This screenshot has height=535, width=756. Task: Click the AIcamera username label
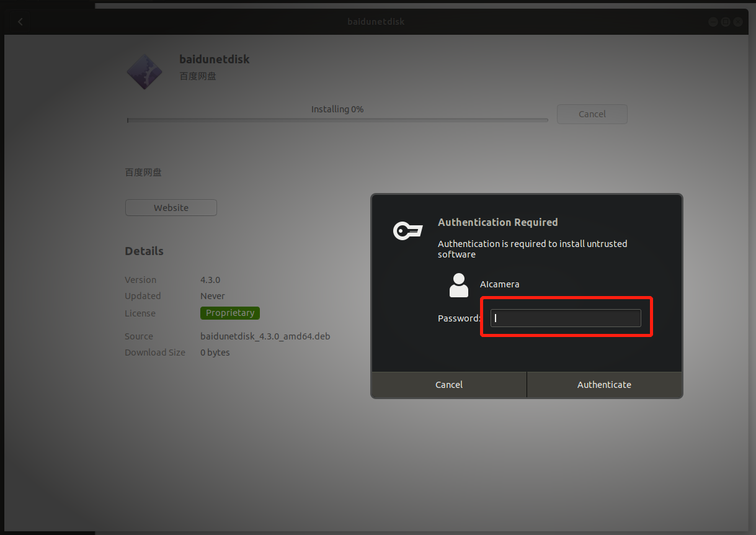500,284
